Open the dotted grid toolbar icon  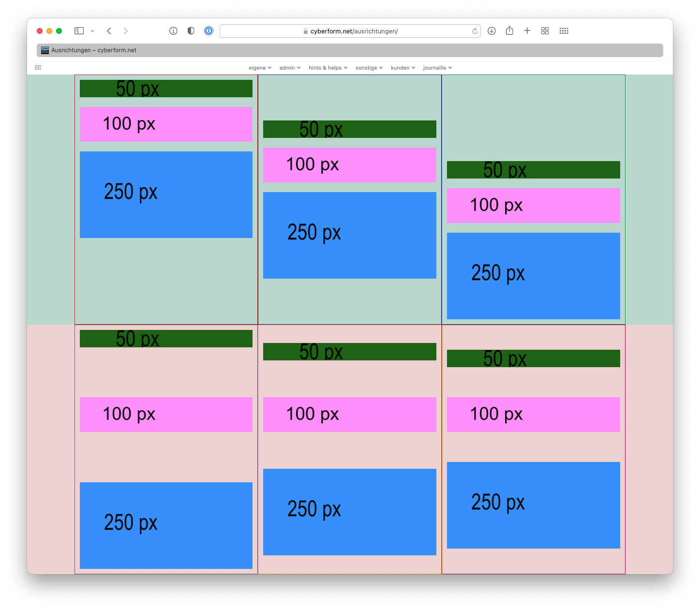[x=564, y=31]
